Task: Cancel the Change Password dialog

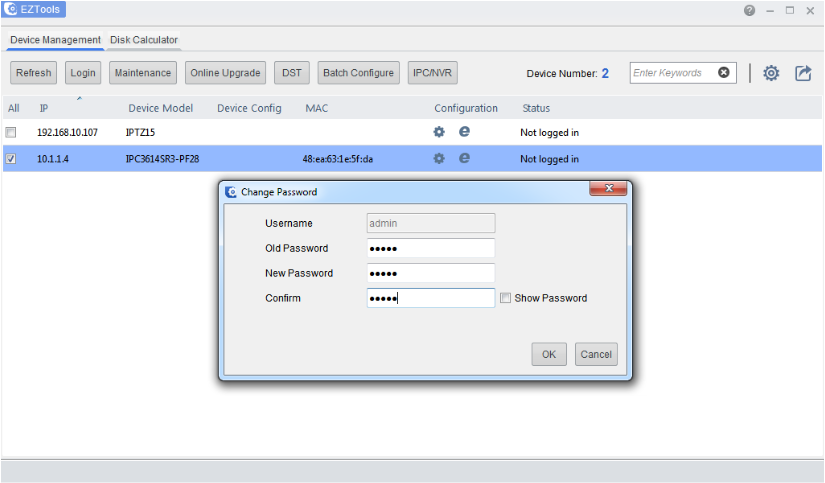Action: coord(596,354)
